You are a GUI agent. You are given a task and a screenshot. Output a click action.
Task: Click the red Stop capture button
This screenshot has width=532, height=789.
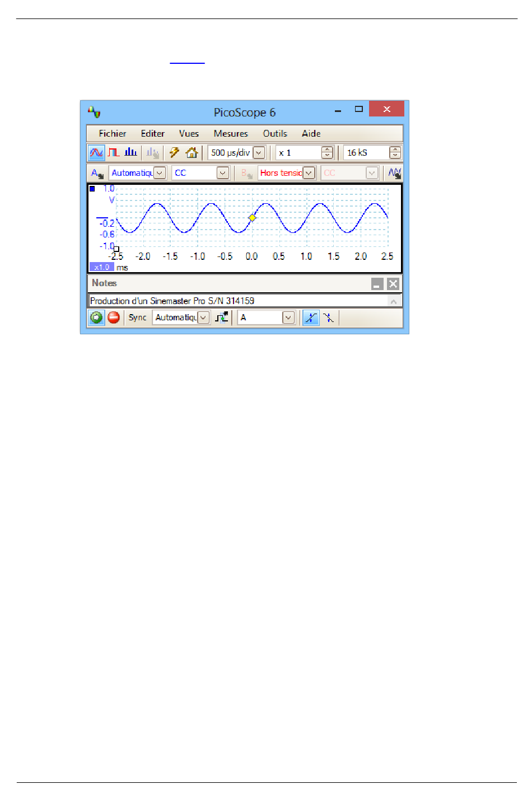click(x=114, y=318)
